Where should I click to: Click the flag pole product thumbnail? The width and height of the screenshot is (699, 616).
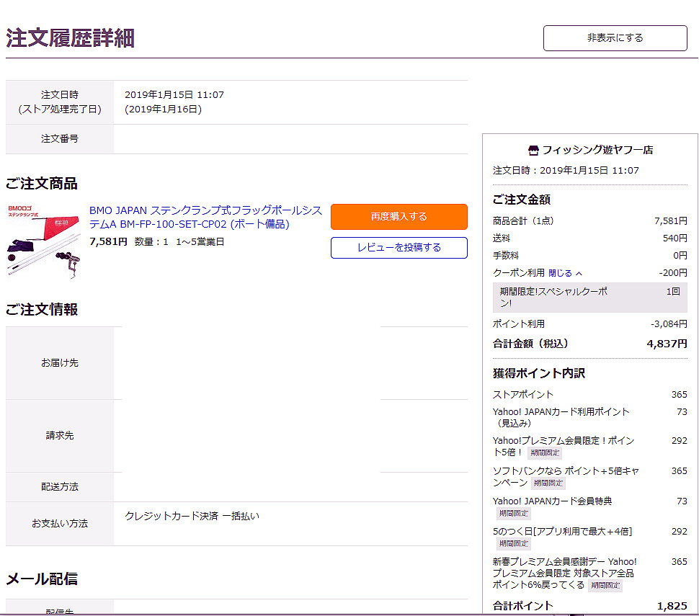click(43, 241)
